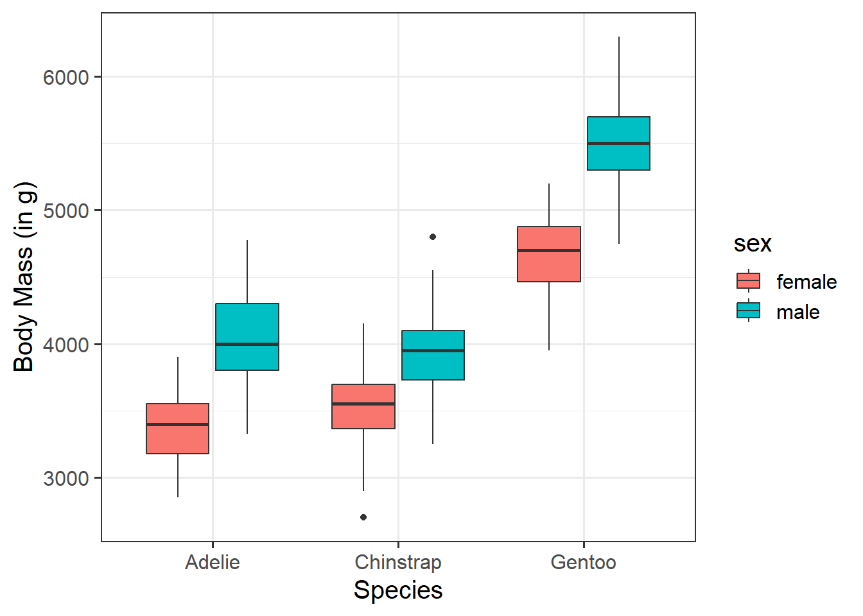Click the Species axis title
This screenshot has height=616, width=863.
click(x=398, y=590)
